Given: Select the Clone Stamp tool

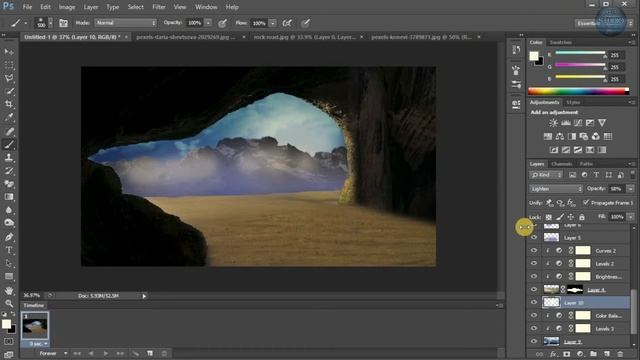Looking at the screenshot, I should 9,158.
